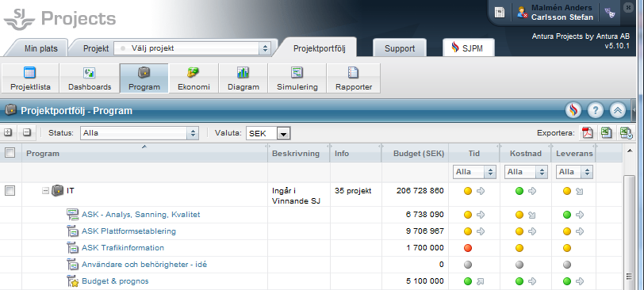Click the Malmén Anders user name
Viewport: 644px width, 290px height.
562,8
